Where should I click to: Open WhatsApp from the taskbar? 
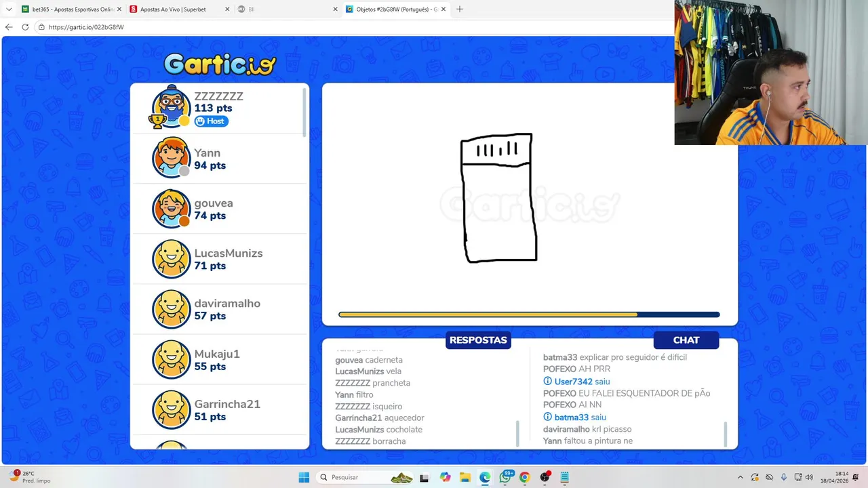[x=505, y=477]
